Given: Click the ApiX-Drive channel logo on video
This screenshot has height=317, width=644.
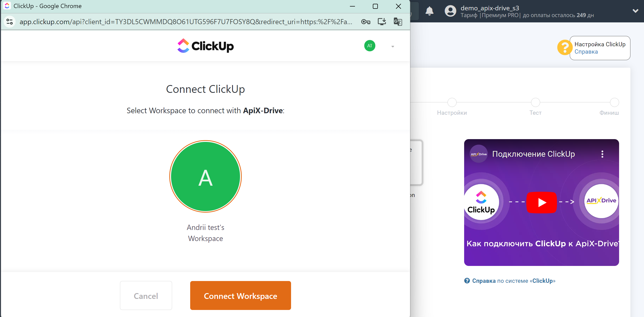Looking at the screenshot, I should pos(479,154).
